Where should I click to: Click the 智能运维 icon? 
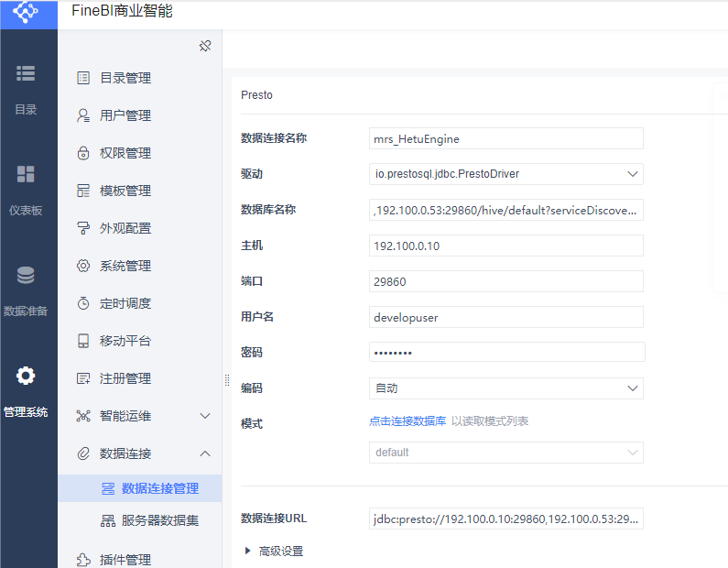pos(83,416)
